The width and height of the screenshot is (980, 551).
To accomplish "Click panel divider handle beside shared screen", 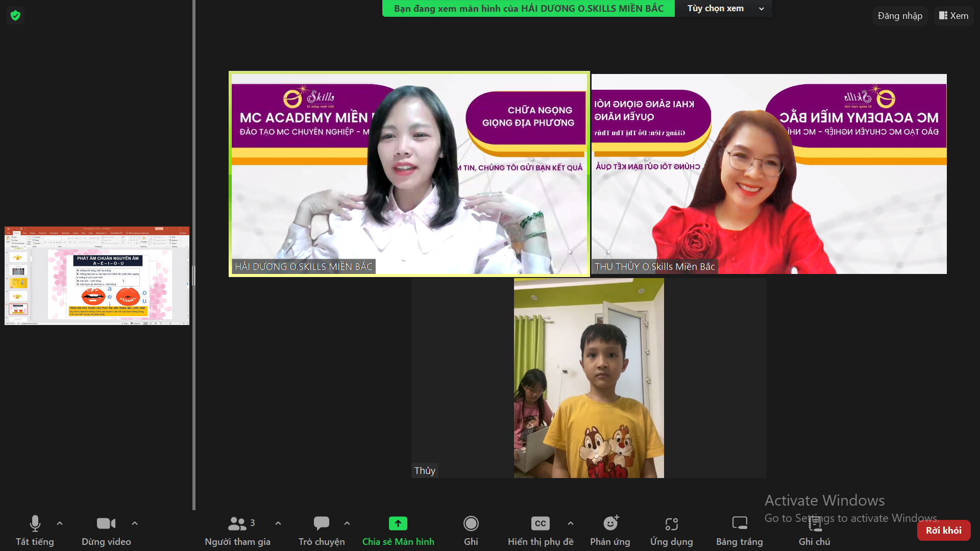I will (x=193, y=275).
